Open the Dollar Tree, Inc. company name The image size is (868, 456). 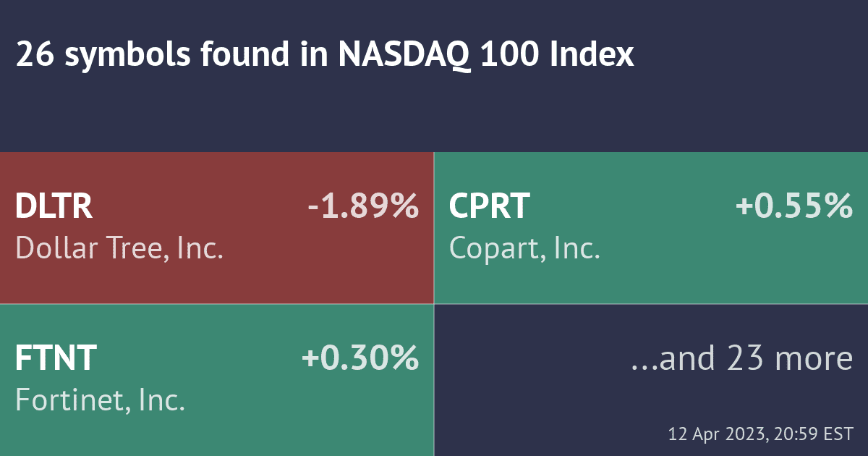[x=119, y=249]
